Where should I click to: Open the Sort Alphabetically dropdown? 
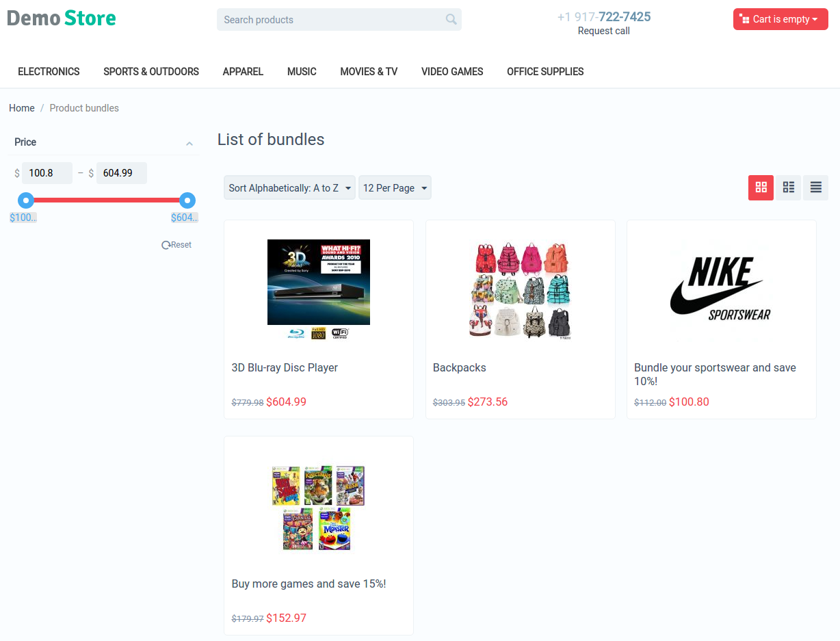coord(289,188)
